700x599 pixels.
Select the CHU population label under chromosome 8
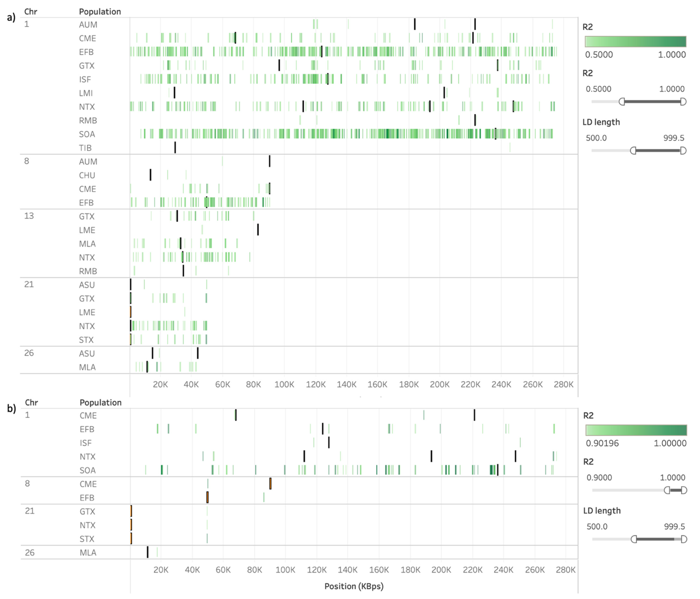coord(87,175)
